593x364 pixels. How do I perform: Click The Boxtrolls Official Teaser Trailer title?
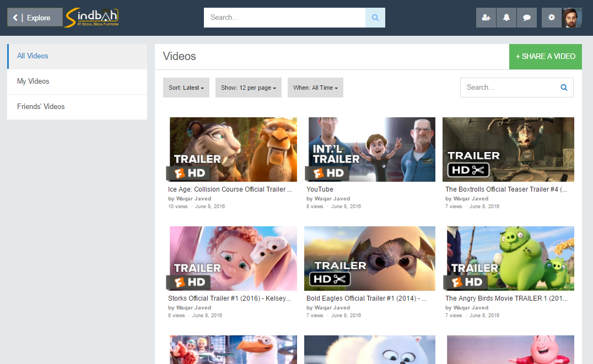point(506,189)
